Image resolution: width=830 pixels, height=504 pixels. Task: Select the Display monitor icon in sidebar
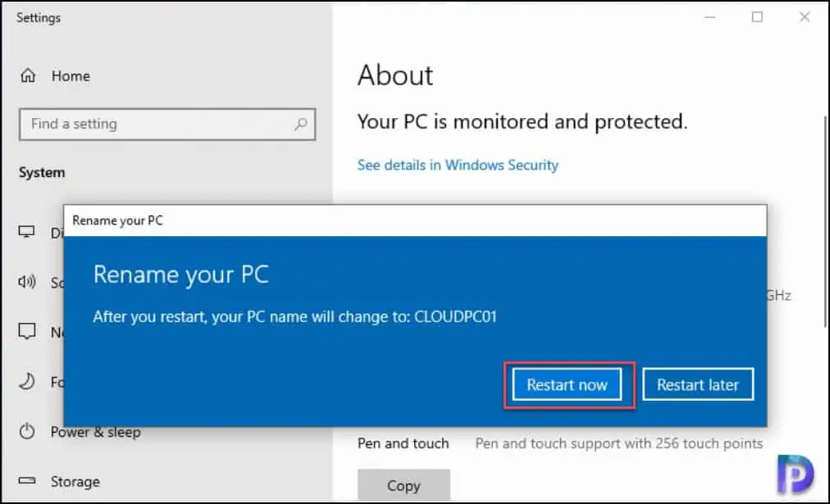point(26,232)
